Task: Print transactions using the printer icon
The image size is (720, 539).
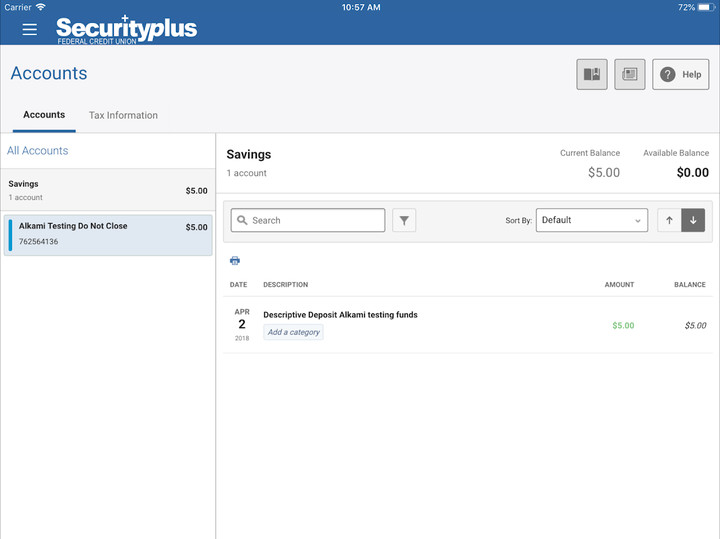Action: tap(235, 261)
